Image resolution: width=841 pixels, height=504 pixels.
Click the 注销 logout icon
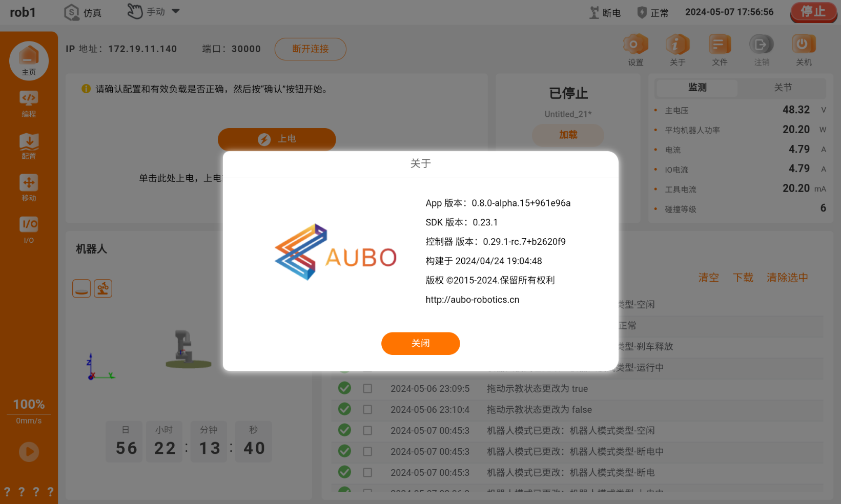tap(762, 50)
